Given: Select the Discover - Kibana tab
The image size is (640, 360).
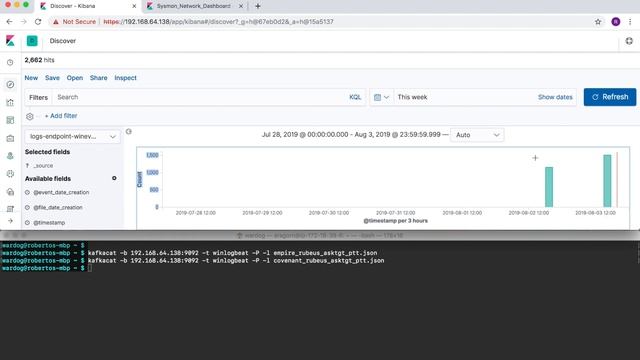Looking at the screenshot, I should coord(88,6).
